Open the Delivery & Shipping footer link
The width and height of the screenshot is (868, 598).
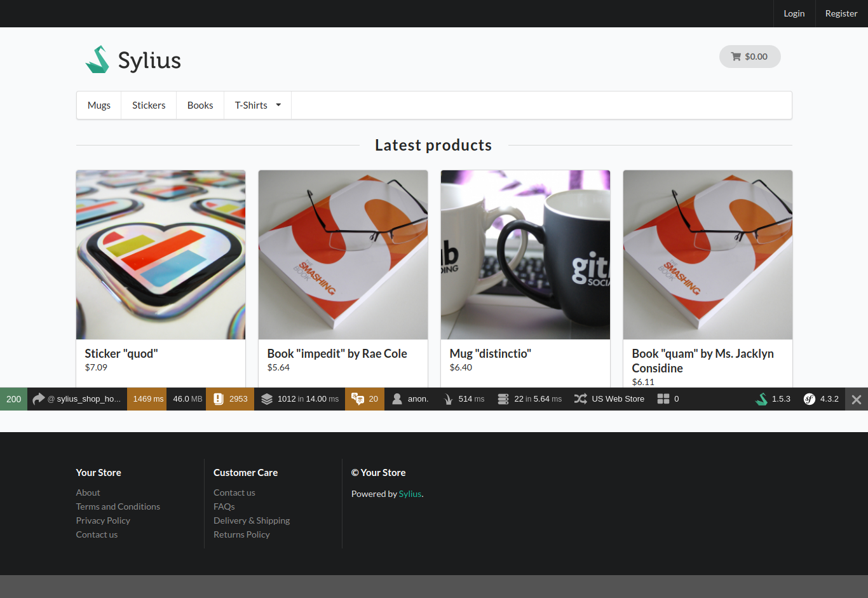[252, 520]
